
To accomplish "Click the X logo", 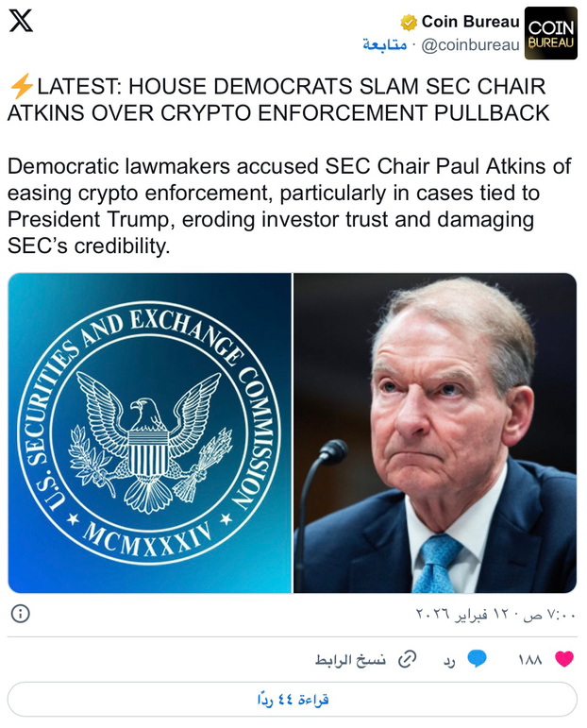I will [21, 21].
